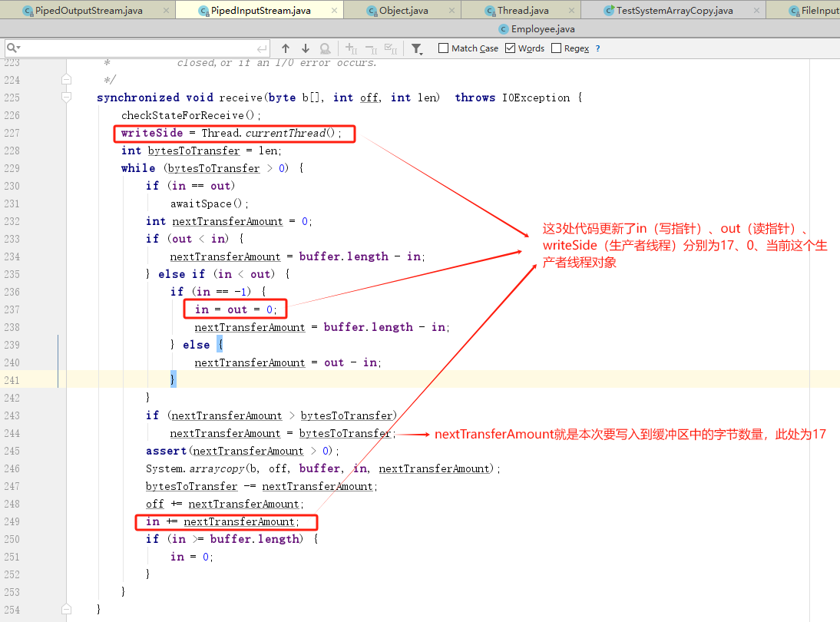The height and width of the screenshot is (622, 840).
Task: Click the PipedInputStream.java class icon
Action: click(203, 11)
